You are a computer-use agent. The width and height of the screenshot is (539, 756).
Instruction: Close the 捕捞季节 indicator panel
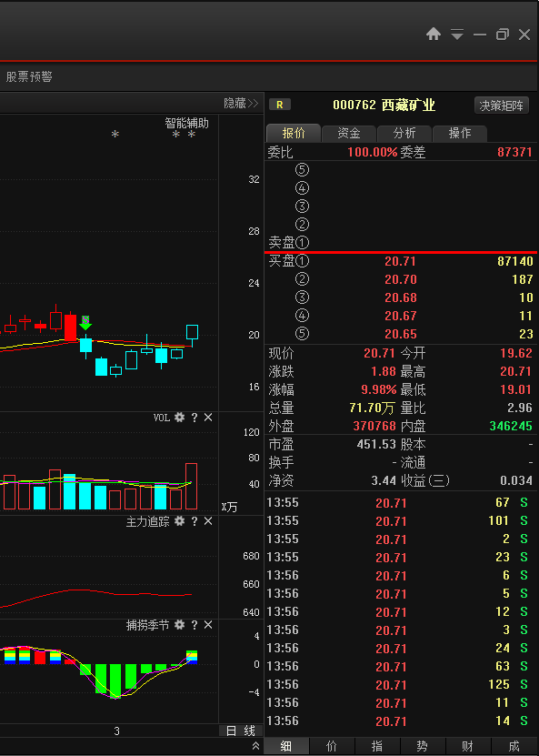[208, 625]
